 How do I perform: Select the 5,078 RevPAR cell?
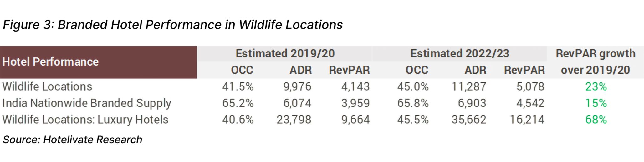tap(530, 86)
